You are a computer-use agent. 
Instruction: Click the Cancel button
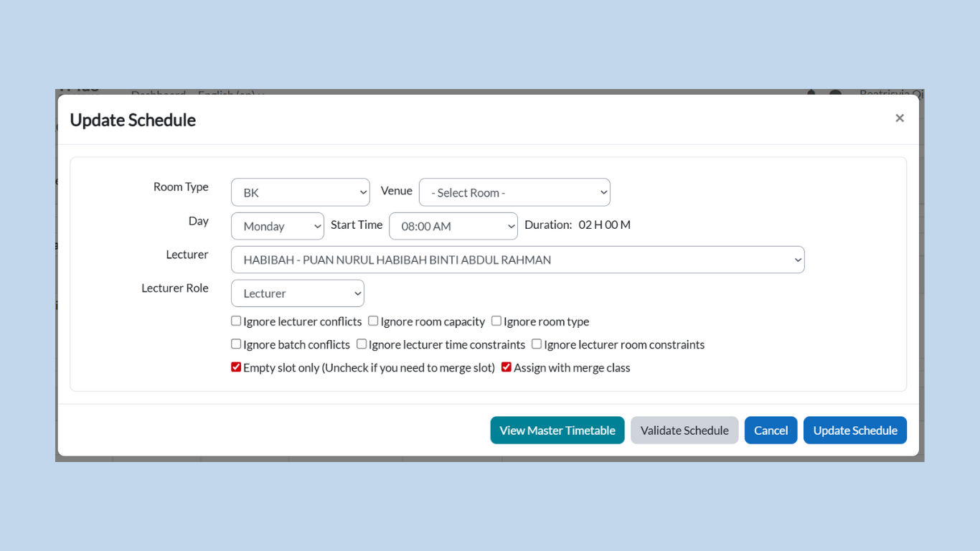(x=771, y=430)
